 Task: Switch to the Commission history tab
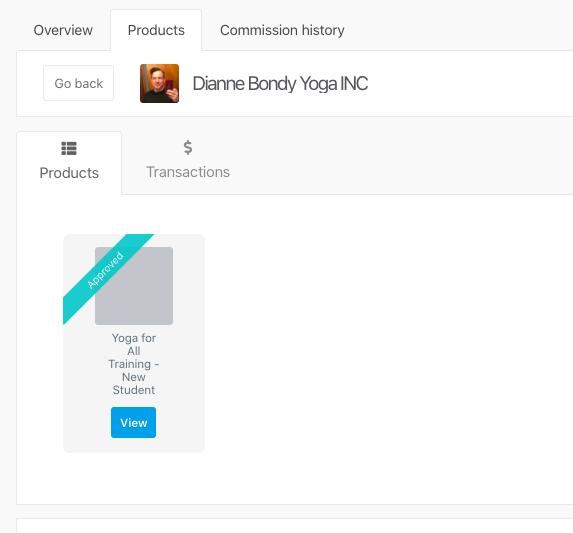tap(282, 30)
